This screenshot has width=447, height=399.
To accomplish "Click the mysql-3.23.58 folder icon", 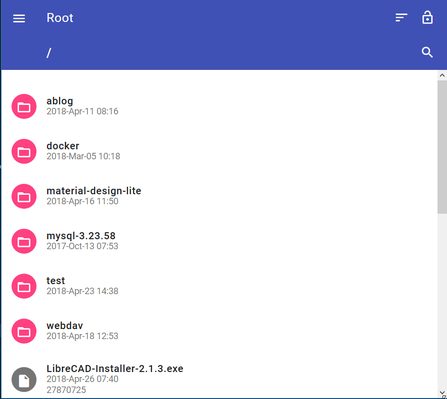I will pyautogui.click(x=24, y=241).
